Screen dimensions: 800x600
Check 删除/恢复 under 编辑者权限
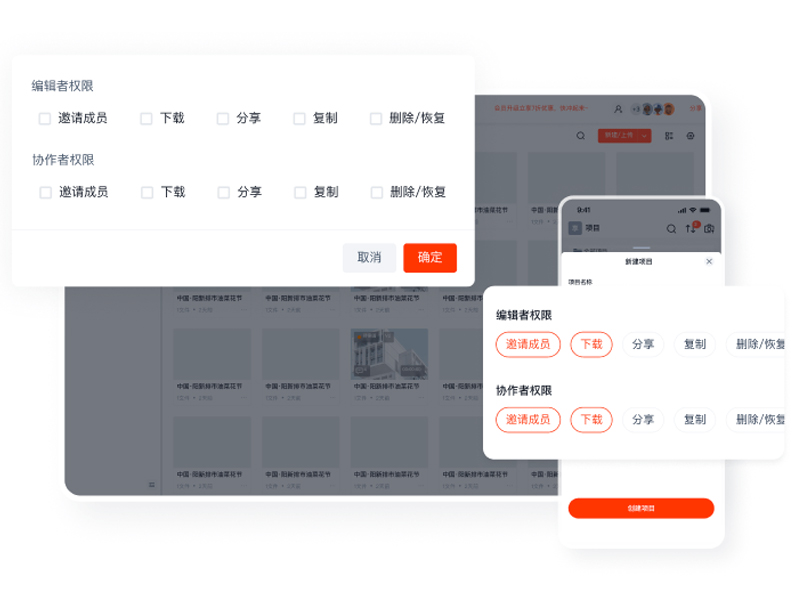pos(374,117)
